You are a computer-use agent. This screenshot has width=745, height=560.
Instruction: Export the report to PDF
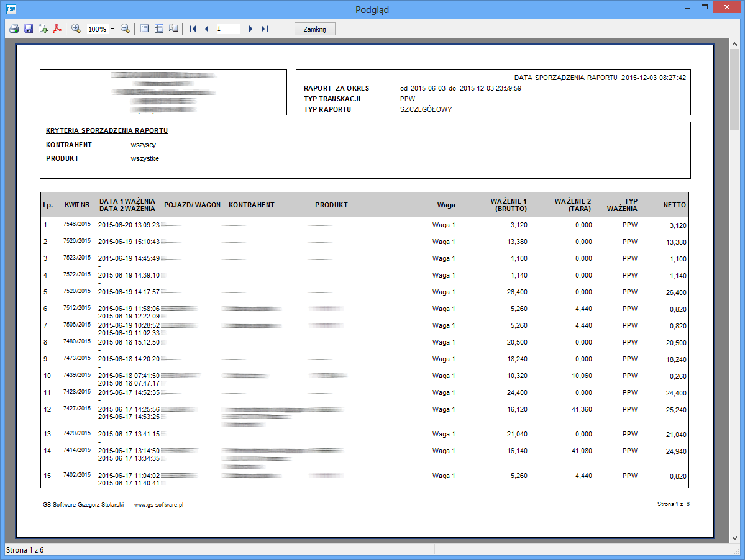57,29
